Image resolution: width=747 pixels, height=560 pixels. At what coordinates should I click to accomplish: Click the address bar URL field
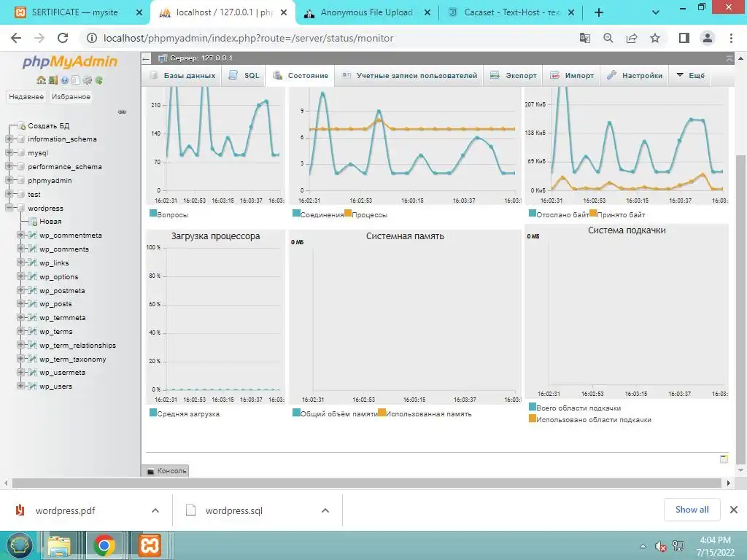pos(333,38)
